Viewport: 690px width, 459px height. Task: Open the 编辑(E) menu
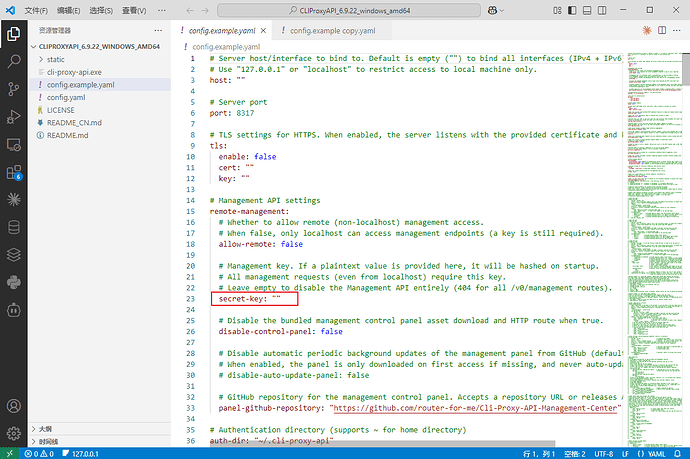pos(69,11)
